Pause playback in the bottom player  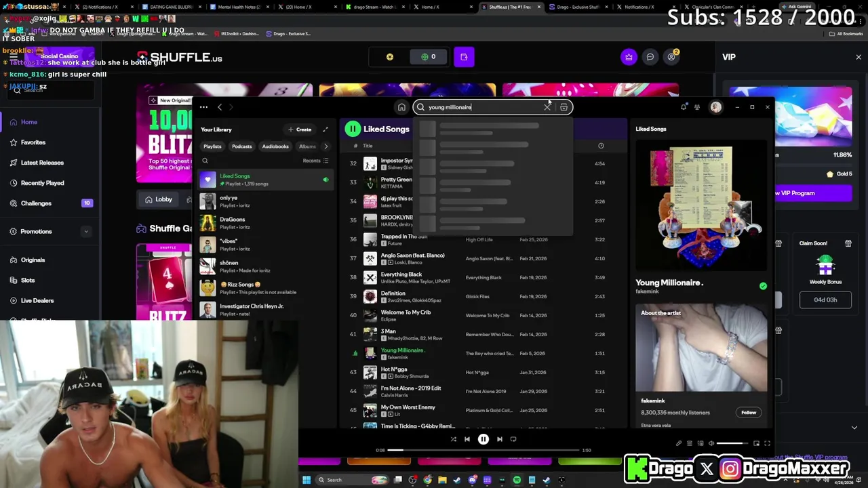tap(484, 439)
